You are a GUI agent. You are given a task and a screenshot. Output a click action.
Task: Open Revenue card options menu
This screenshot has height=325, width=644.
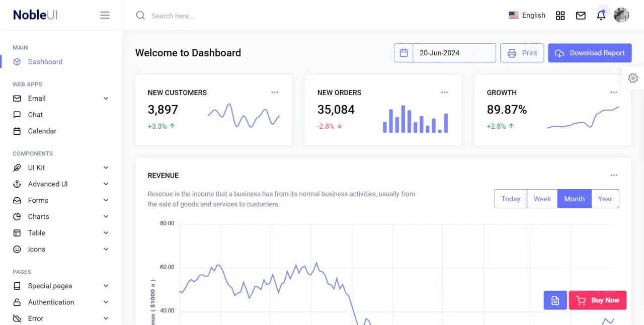tap(614, 175)
